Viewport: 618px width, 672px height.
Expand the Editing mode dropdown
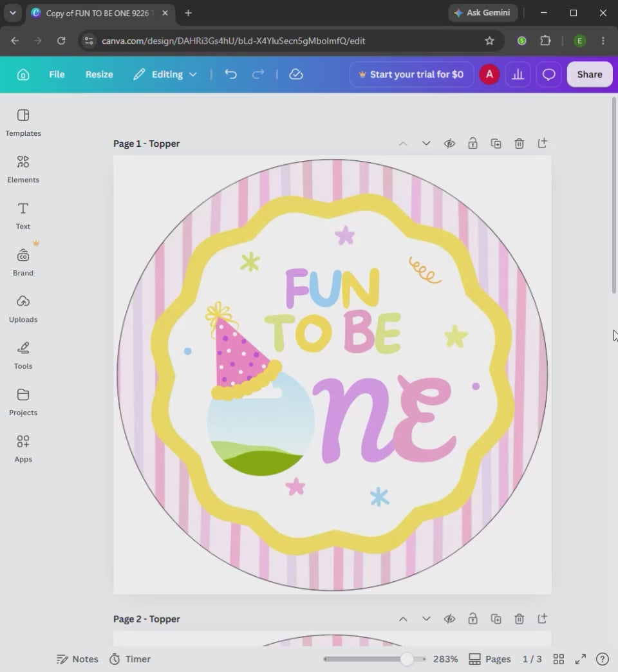(165, 75)
